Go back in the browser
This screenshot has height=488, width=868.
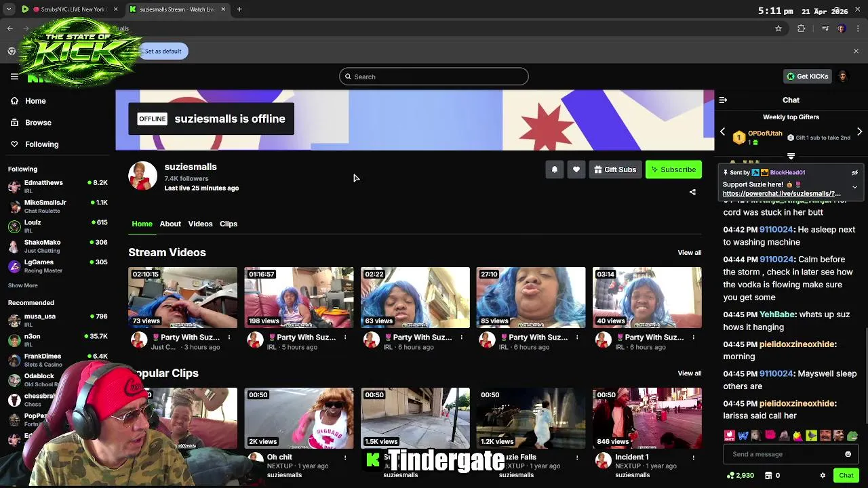[x=9, y=28]
